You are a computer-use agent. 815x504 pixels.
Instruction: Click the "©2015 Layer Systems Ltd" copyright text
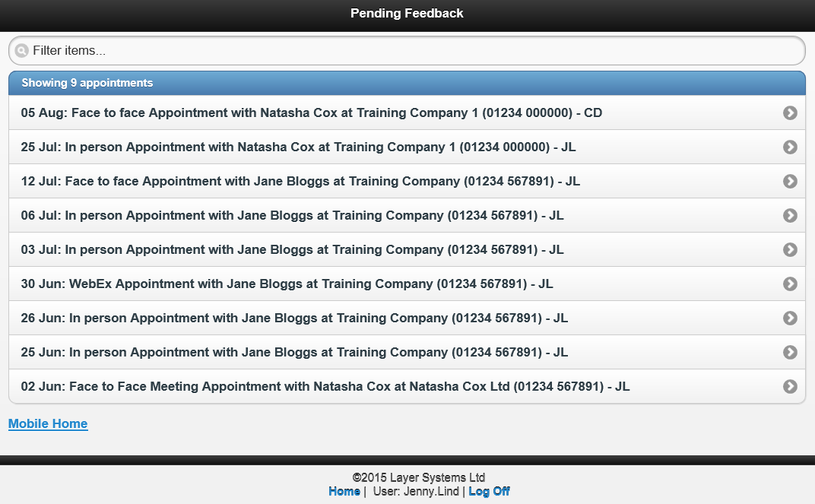[x=418, y=477]
